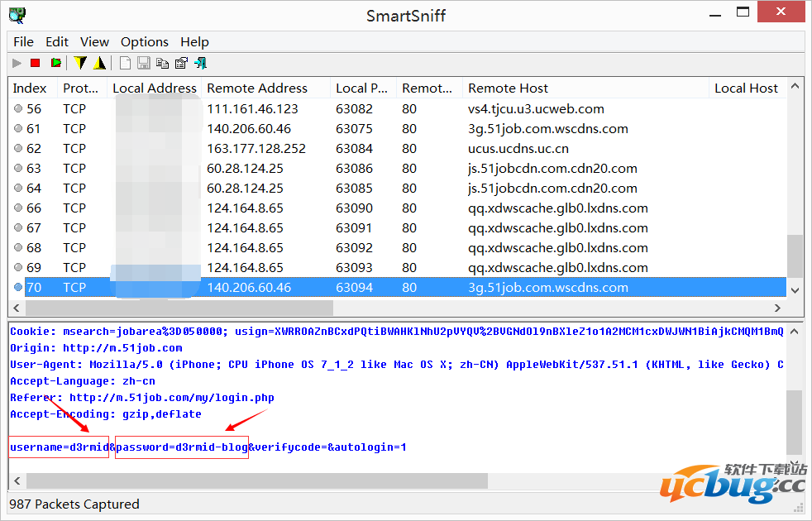Click the yellow downward-pointing triangle filter icon
This screenshot has width=812, height=521.
click(x=80, y=63)
